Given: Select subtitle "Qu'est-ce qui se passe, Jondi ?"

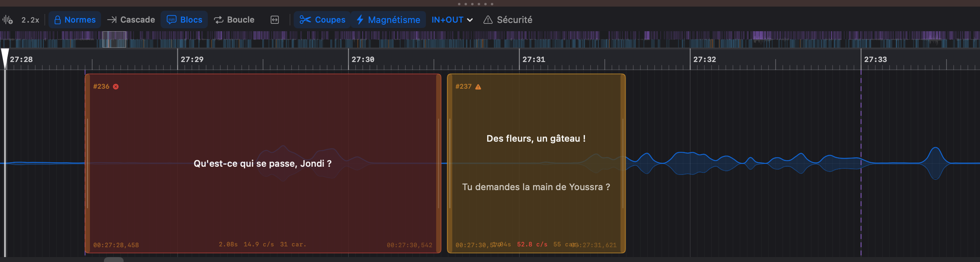Looking at the screenshot, I should (262, 163).
